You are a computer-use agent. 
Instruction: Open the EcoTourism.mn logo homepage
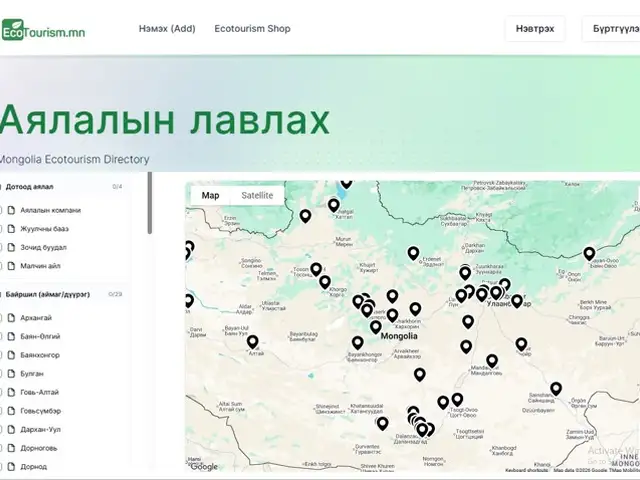pos(43,30)
